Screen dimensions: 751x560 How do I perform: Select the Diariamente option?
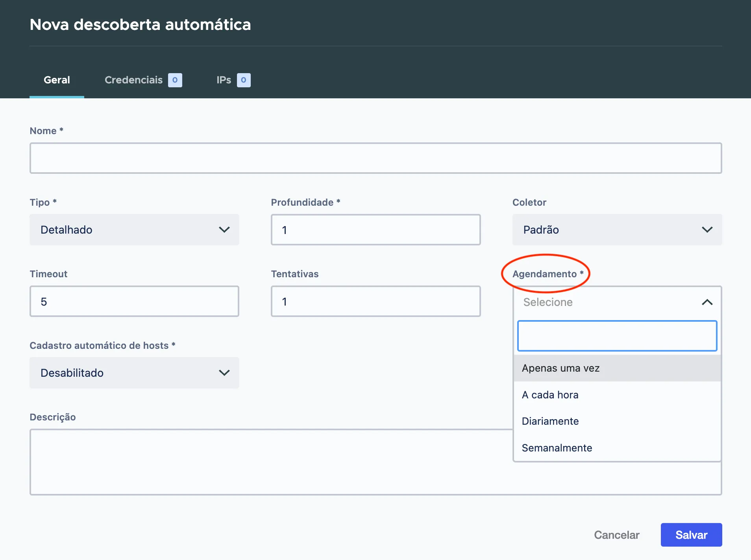coord(617,421)
